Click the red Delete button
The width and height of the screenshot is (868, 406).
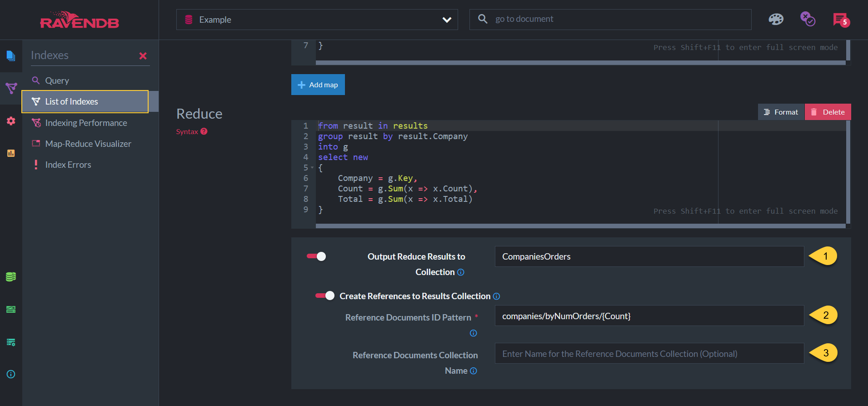pyautogui.click(x=828, y=112)
